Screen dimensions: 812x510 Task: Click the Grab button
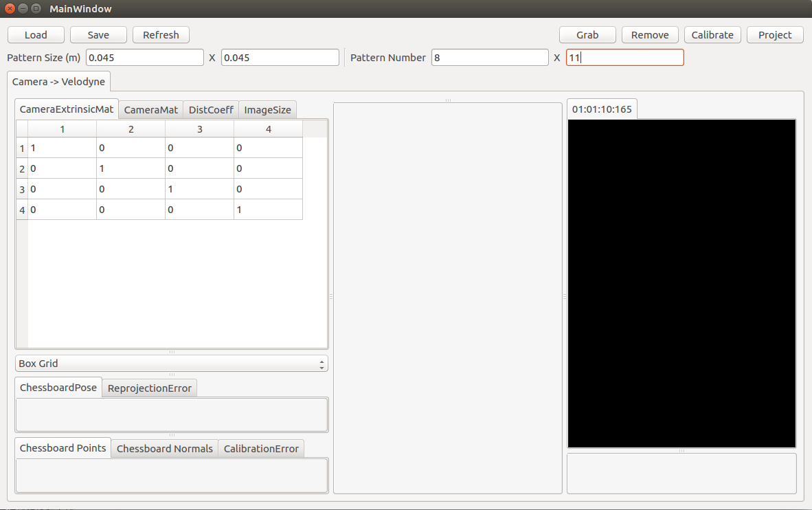pyautogui.click(x=587, y=34)
